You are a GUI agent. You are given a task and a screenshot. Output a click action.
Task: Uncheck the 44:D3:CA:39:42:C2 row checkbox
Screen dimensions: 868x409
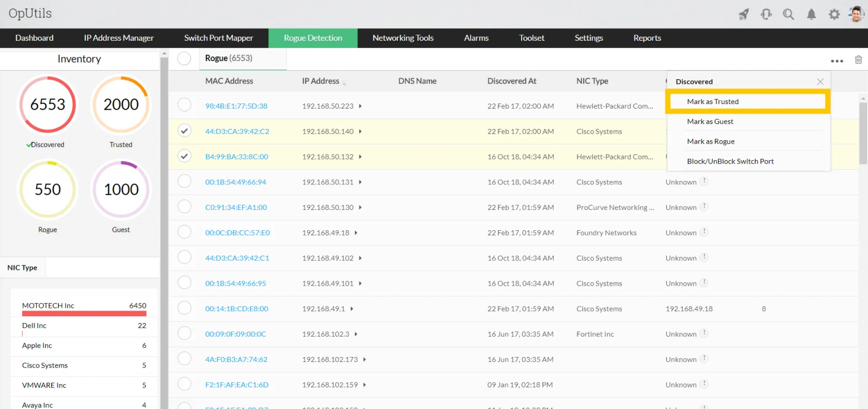point(184,131)
